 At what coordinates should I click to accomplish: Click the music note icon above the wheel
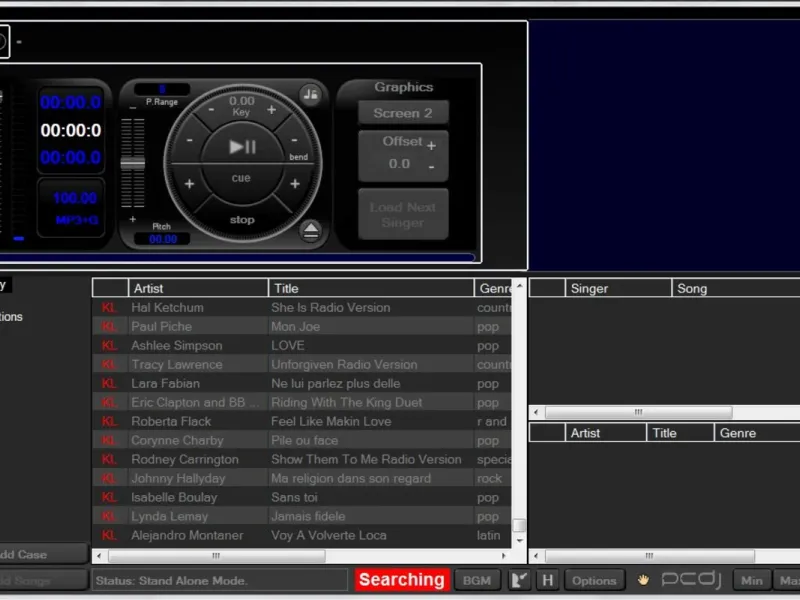click(310, 94)
